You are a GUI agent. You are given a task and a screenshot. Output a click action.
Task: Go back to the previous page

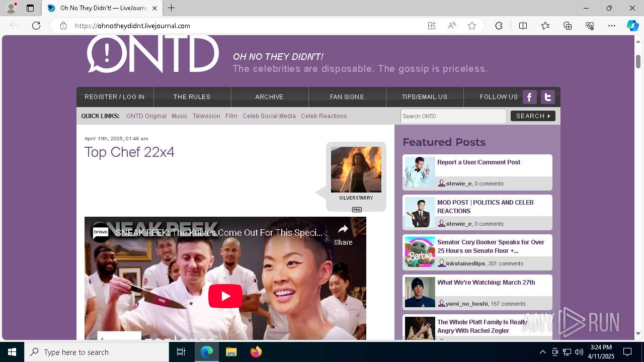14,26
